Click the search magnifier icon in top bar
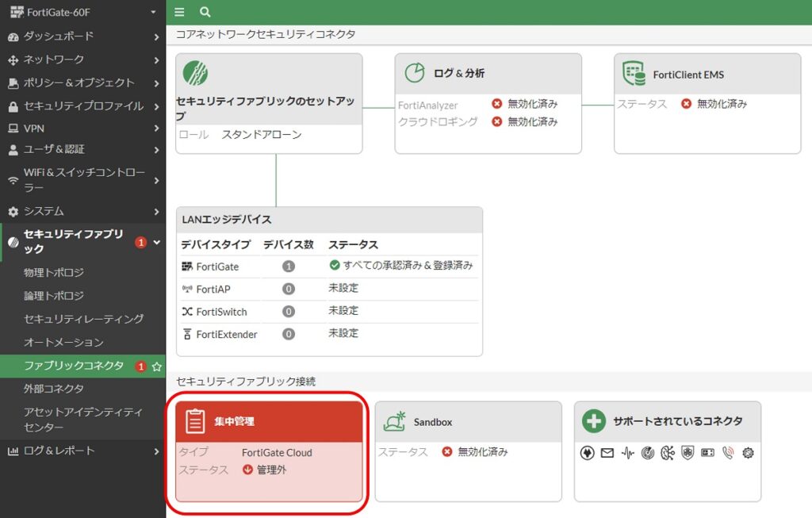Image resolution: width=812 pixels, height=518 pixels. tap(205, 12)
